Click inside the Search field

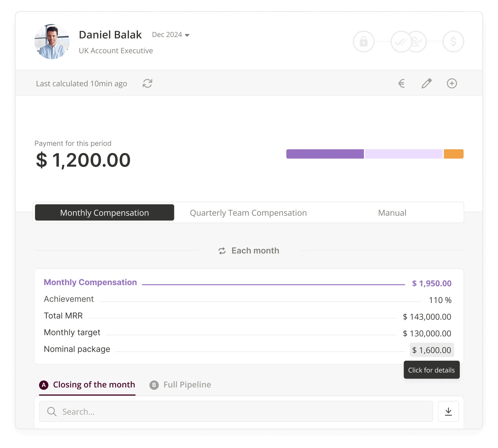point(236,411)
